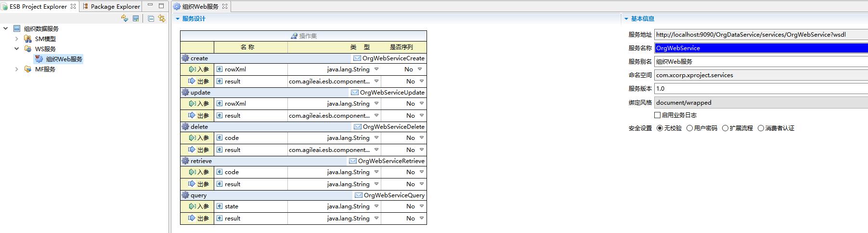868x233 pixels.
Task: Maximize the explorer view panel
Action: tap(161, 6)
